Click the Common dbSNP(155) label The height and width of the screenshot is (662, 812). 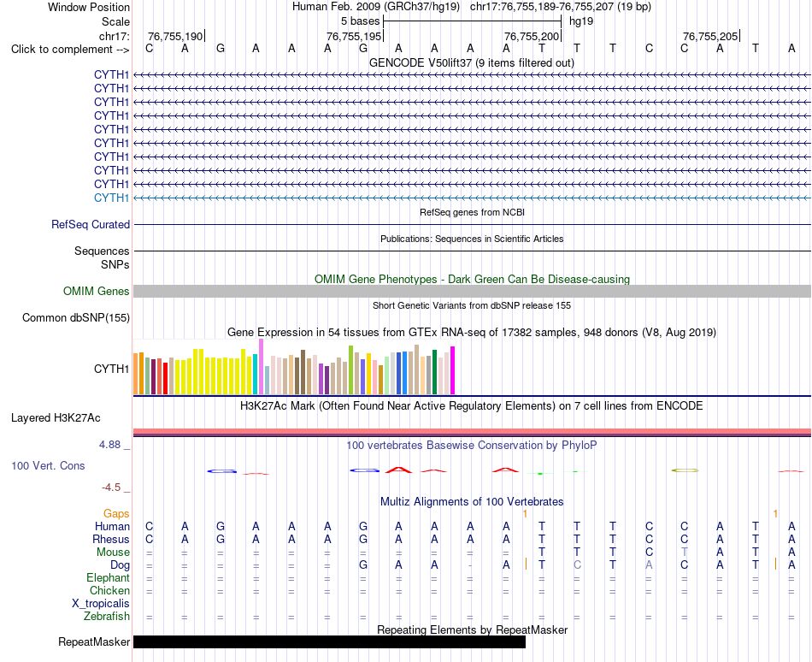tap(76, 318)
